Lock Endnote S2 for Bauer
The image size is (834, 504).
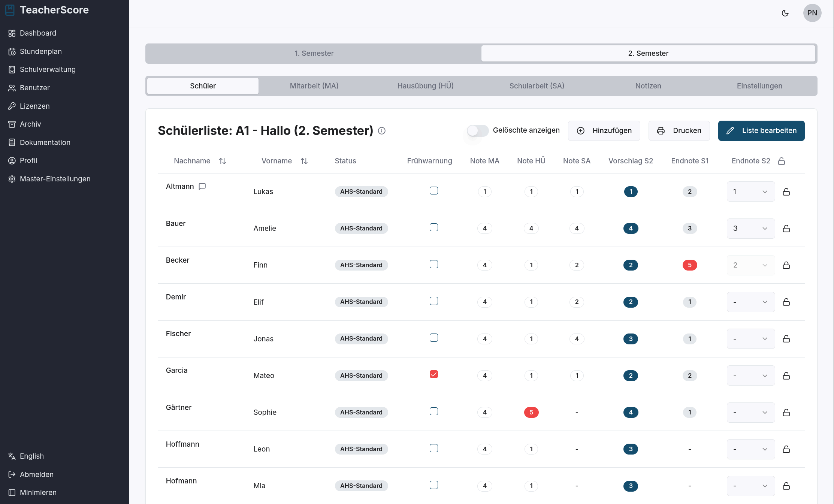point(786,229)
